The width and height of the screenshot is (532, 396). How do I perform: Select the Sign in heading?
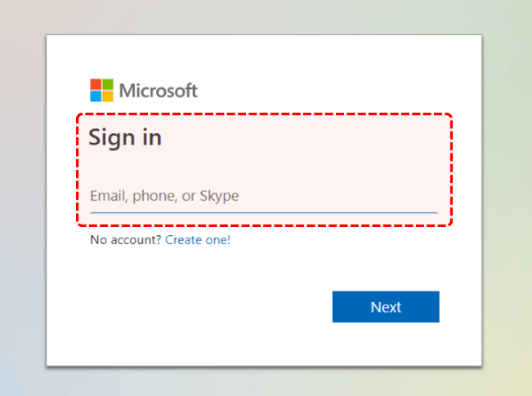(x=125, y=138)
